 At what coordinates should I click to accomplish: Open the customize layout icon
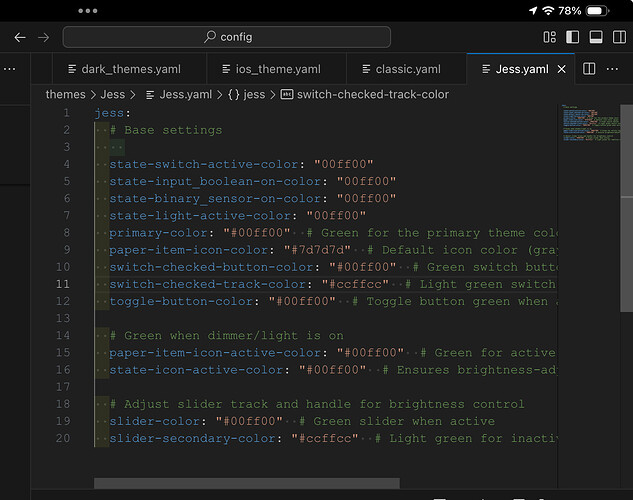[549, 37]
